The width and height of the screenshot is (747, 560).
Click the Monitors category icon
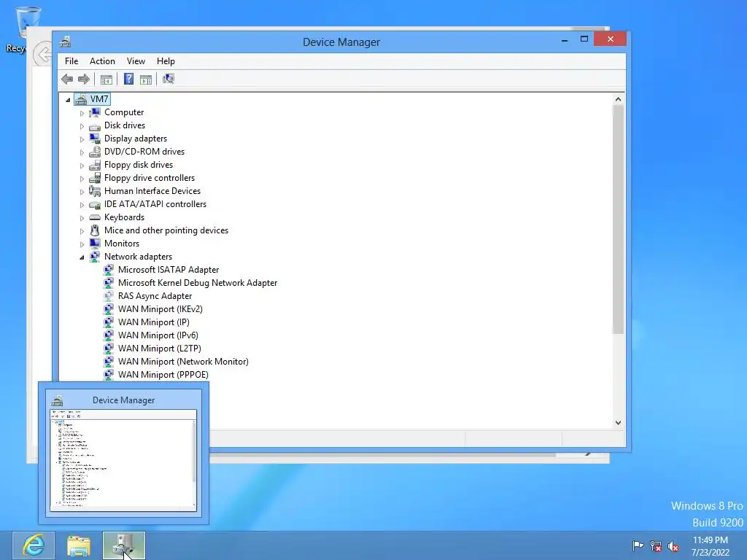[95, 244]
